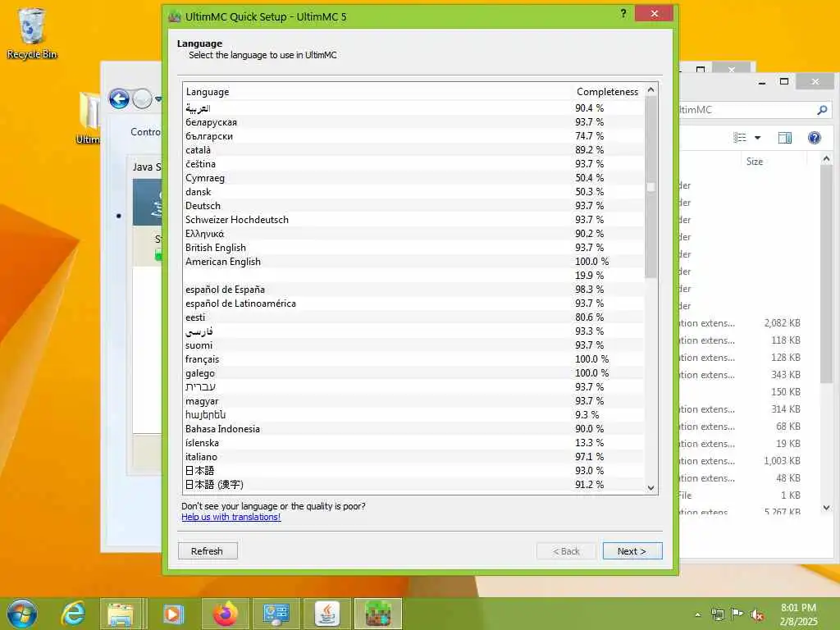Click the Explorer file list scrollbar thumb

point(826,274)
